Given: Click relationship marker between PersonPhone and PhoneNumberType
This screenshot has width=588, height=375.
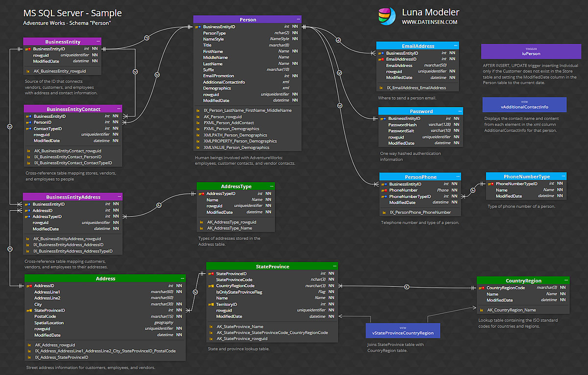Looking at the screenshot, I should [473, 190].
